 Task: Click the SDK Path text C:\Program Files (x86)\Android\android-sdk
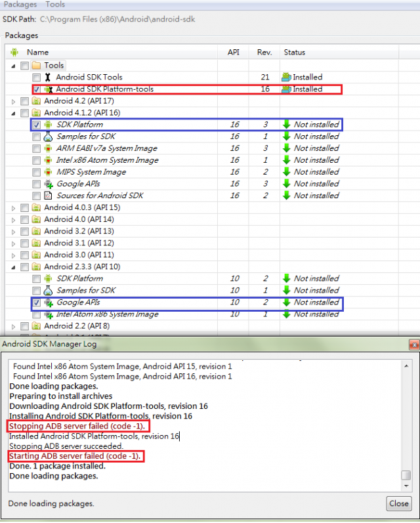(117, 19)
